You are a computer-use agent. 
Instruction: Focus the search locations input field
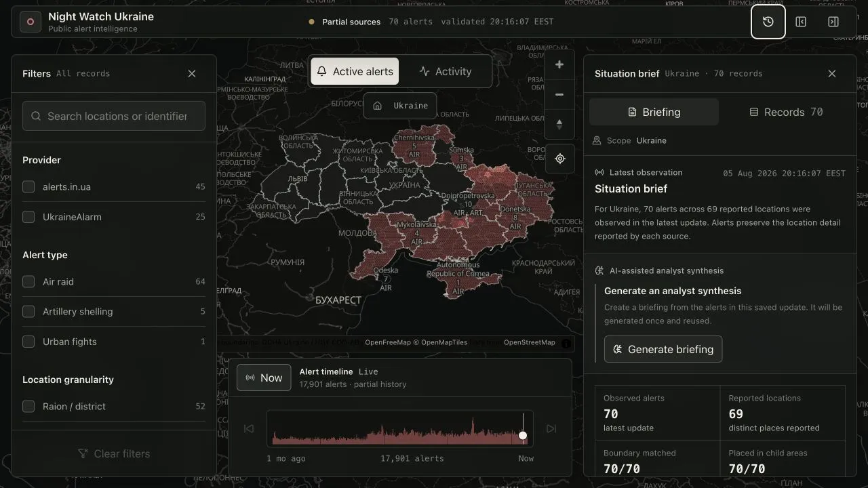(114, 116)
